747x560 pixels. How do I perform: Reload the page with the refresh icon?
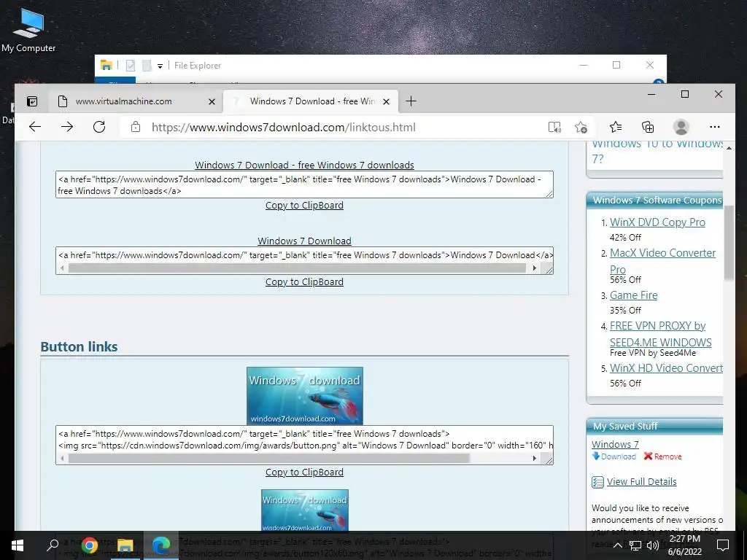[99, 127]
